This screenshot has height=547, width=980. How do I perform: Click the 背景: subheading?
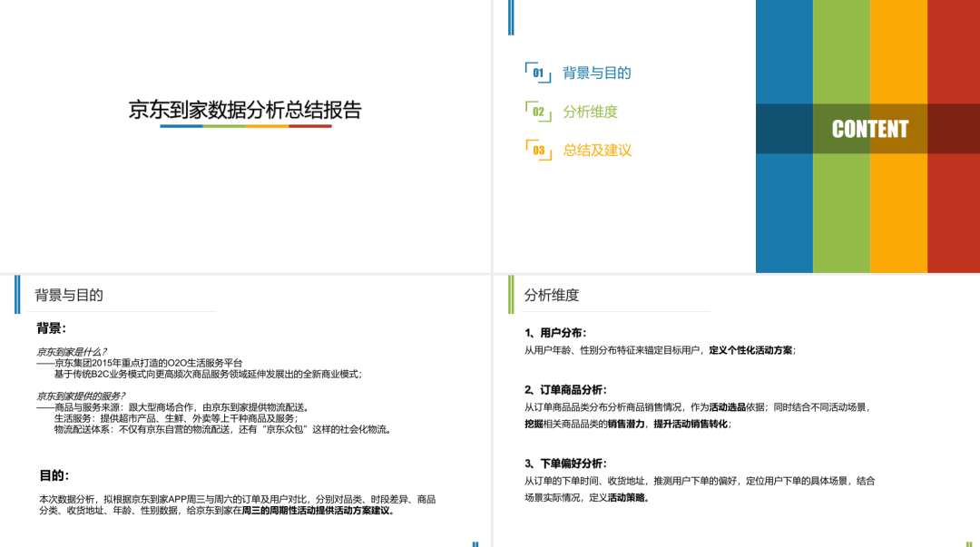point(51,328)
